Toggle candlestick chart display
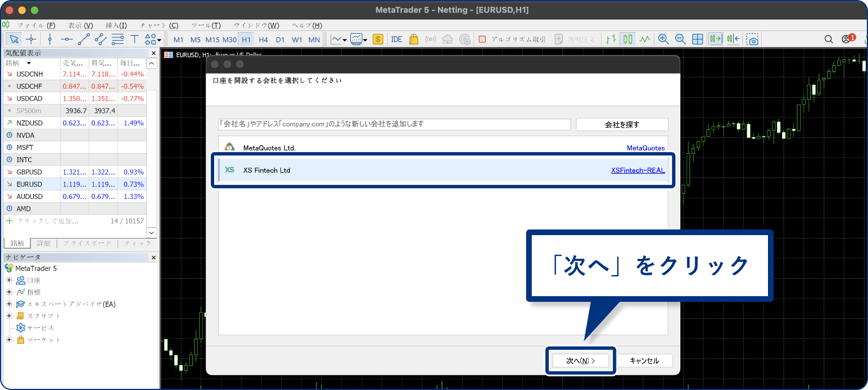 (x=628, y=39)
